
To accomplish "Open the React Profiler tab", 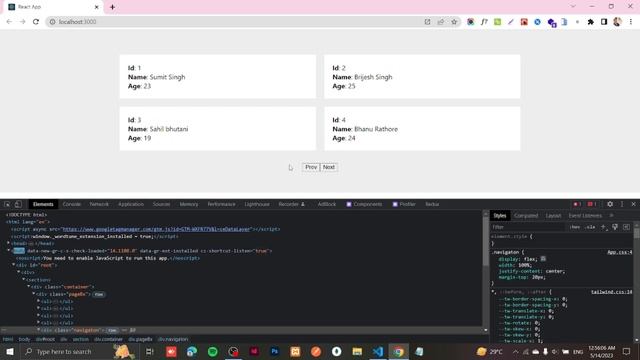I will click(404, 204).
